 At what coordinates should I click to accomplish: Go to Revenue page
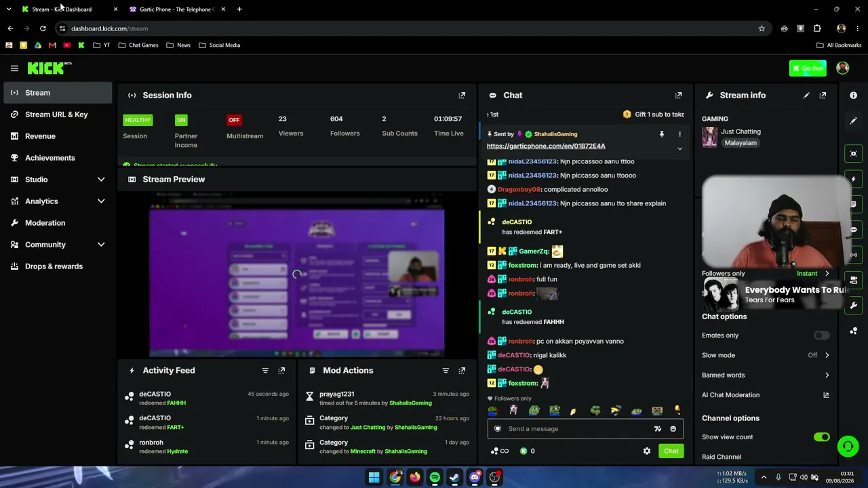tap(58, 136)
